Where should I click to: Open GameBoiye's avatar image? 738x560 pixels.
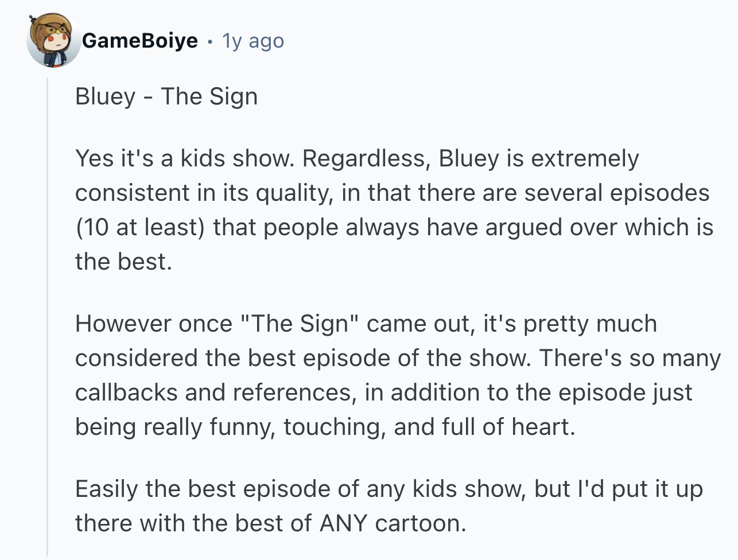tap(53, 40)
